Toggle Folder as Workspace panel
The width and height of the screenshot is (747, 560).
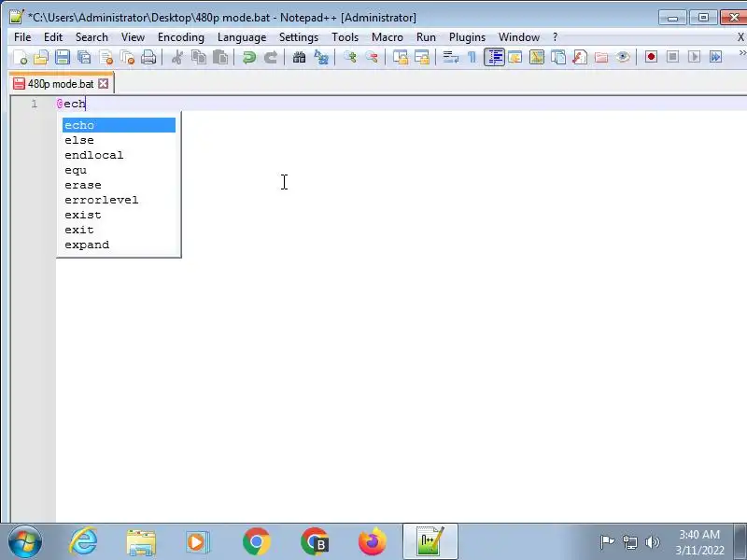click(x=601, y=58)
